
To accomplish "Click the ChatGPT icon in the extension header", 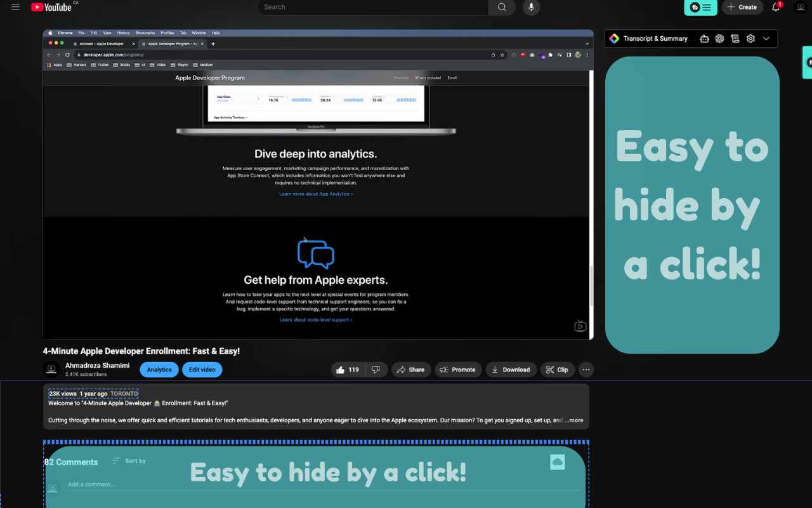I will [x=719, y=39].
